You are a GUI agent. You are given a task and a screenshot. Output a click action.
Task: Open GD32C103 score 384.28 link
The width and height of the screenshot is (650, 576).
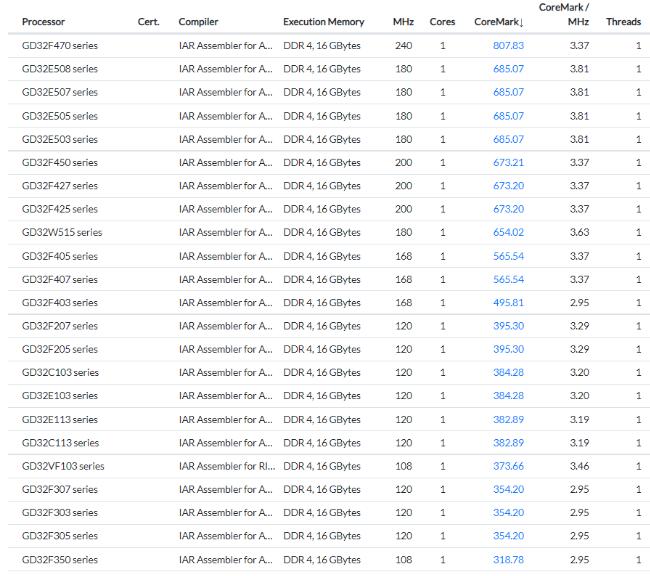click(x=508, y=372)
